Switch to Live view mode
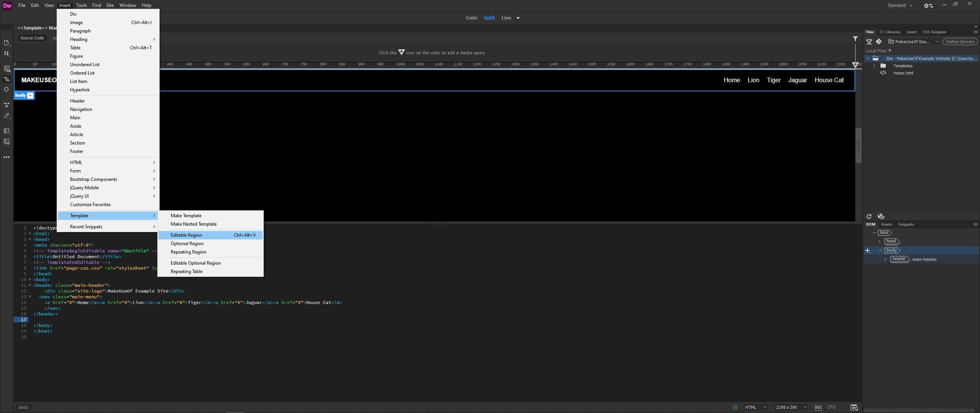The height and width of the screenshot is (413, 980). pos(506,18)
